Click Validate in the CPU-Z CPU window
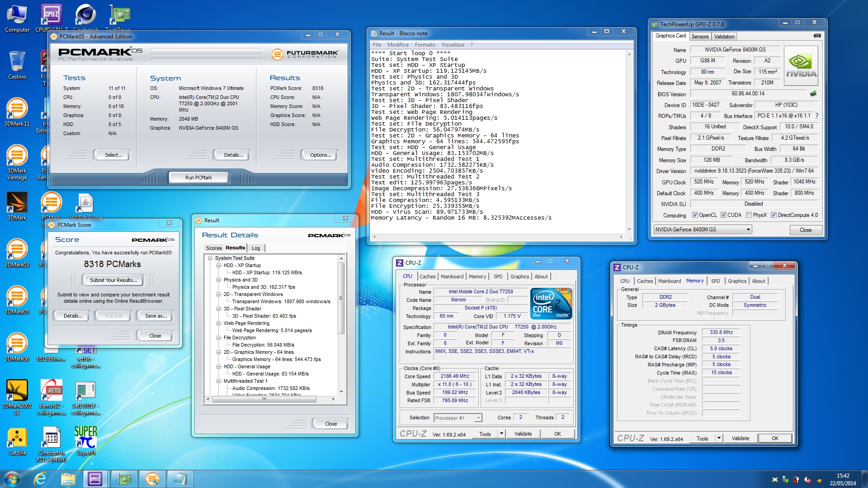The width and height of the screenshot is (868, 488). 523,434
